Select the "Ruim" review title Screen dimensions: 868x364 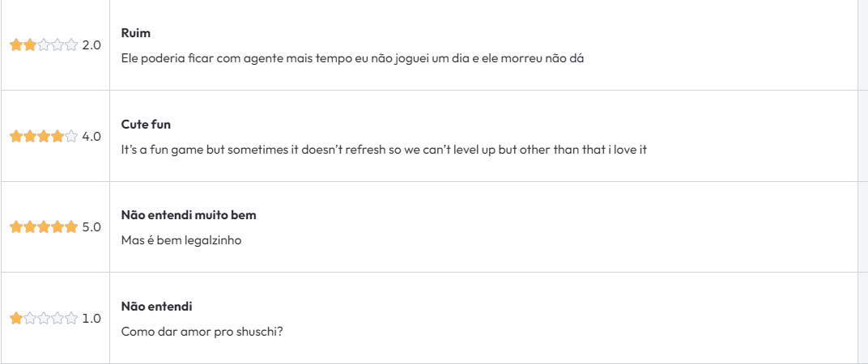pos(136,33)
